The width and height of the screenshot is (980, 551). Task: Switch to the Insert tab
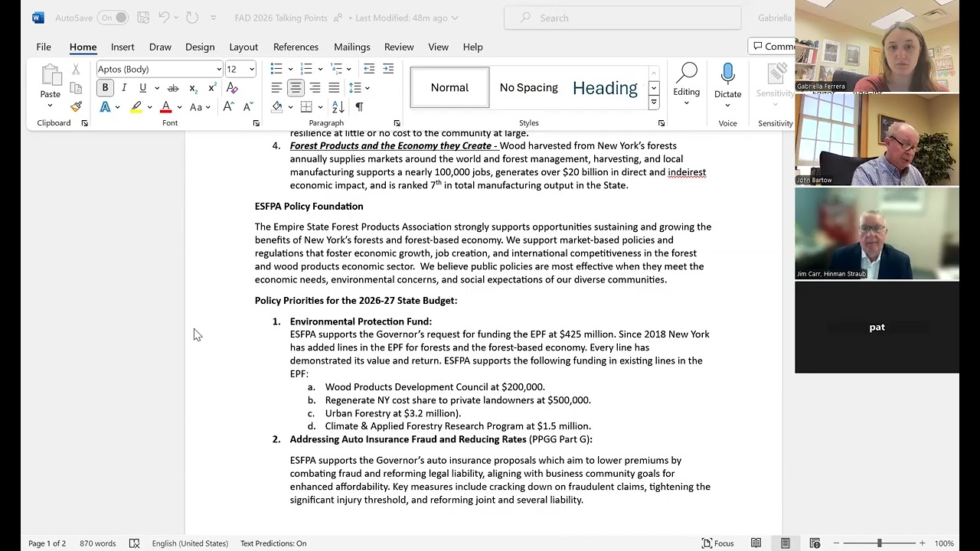[122, 47]
